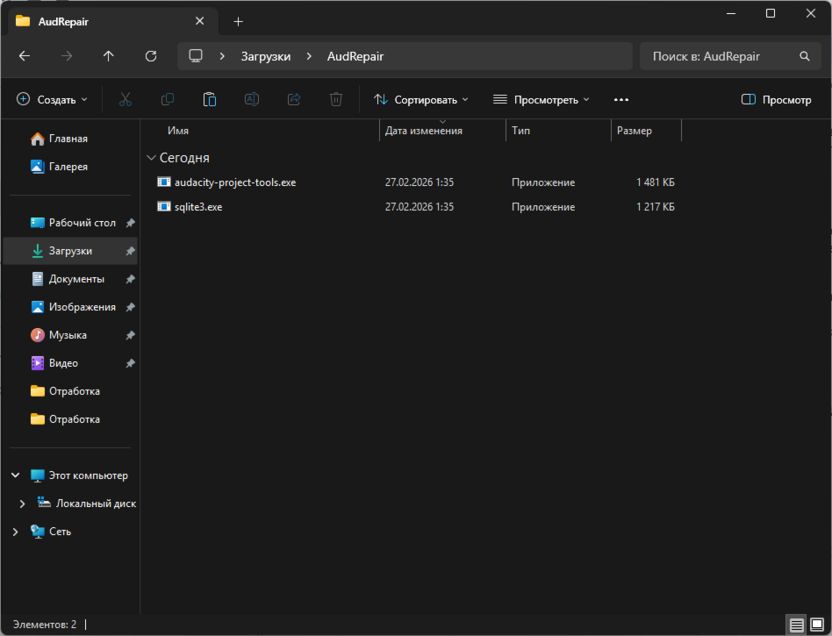Viewport: 832px width, 636px height.
Task: Switch to details list view layout
Action: coord(796,625)
